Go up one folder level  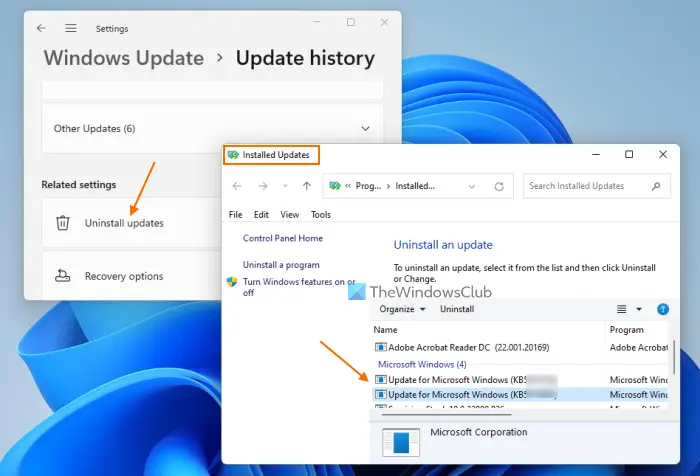[307, 186]
